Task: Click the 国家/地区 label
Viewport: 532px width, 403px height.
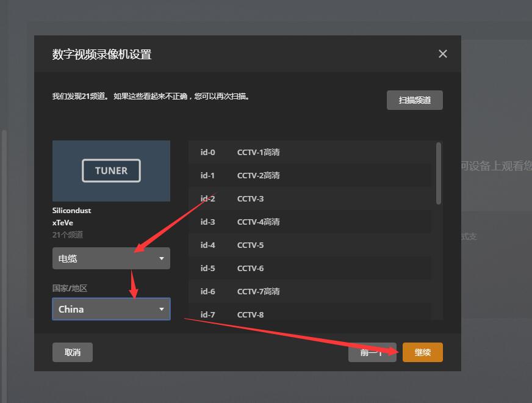Action: 70,288
